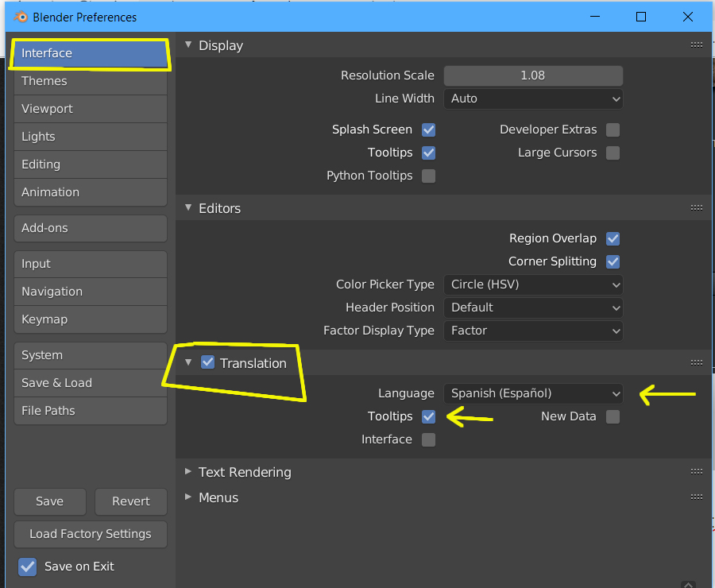The width and height of the screenshot is (715, 588).
Task: Click the Load Factory Settings button
Action: pyautogui.click(x=90, y=534)
